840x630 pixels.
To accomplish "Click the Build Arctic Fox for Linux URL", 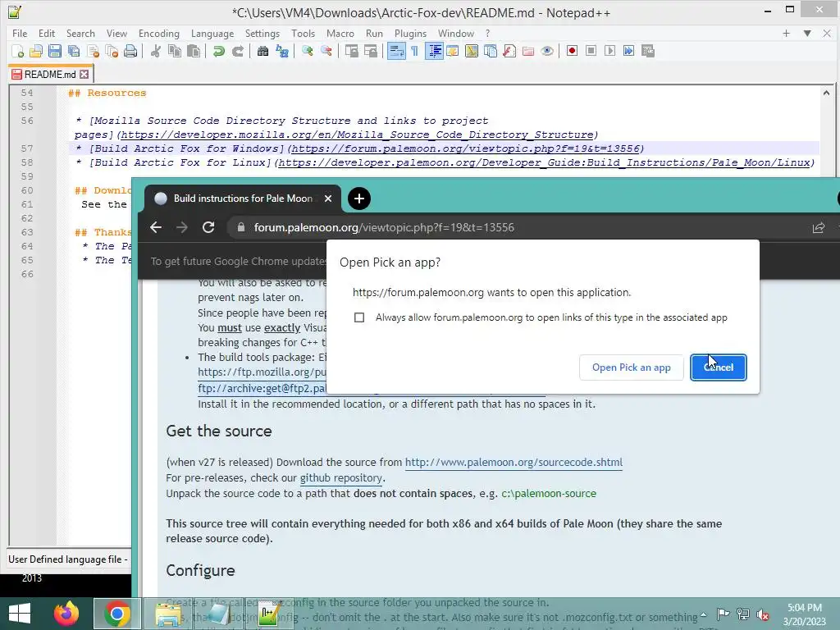I will tap(543, 162).
